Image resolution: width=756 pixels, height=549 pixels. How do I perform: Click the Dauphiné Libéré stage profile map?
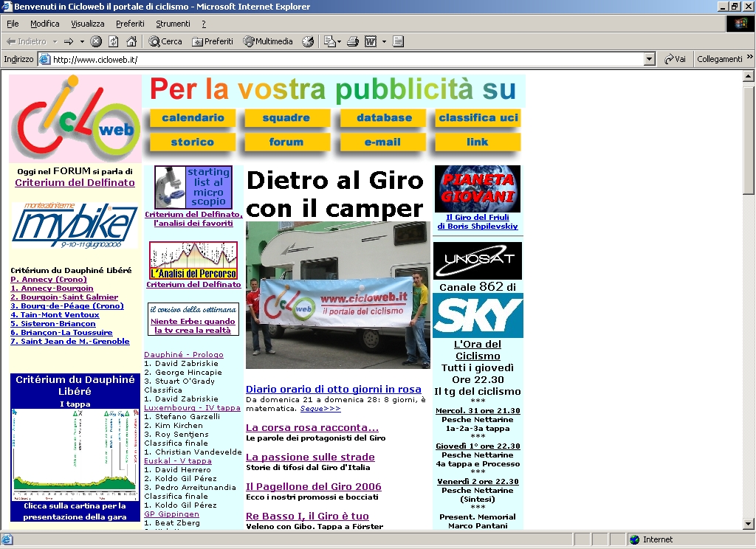pos(75,454)
